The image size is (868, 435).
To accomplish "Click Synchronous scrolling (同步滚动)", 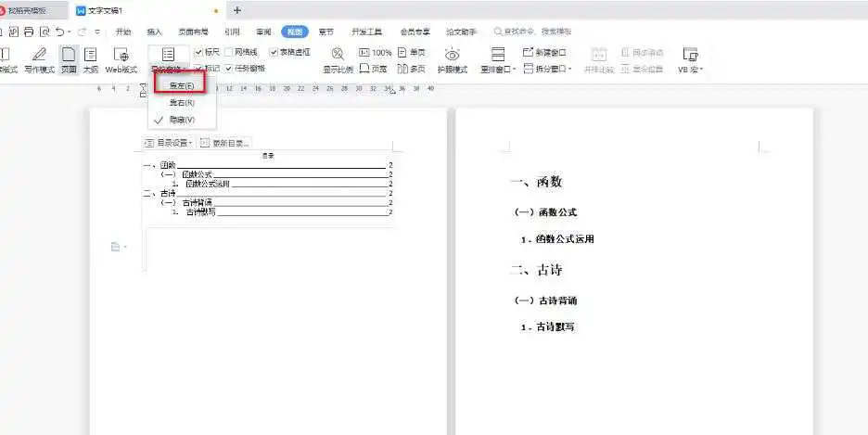I will (642, 53).
